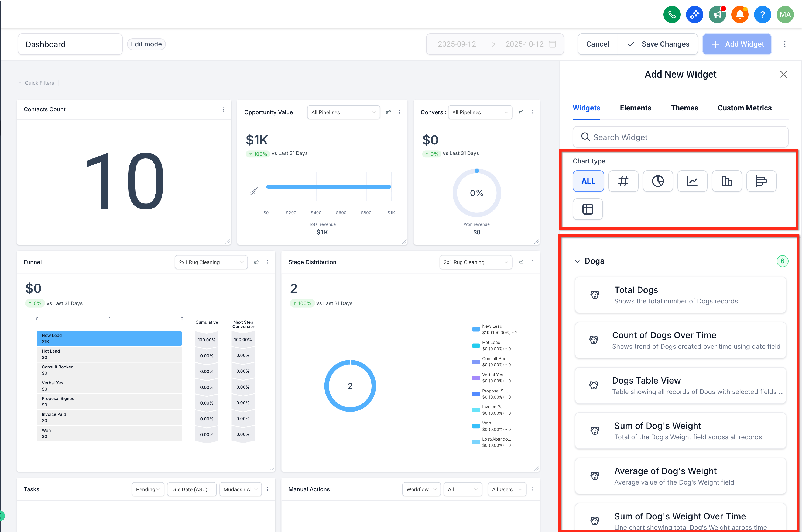802x532 pixels.
Task: Add the Total Dogs widget card
Action: click(x=680, y=295)
